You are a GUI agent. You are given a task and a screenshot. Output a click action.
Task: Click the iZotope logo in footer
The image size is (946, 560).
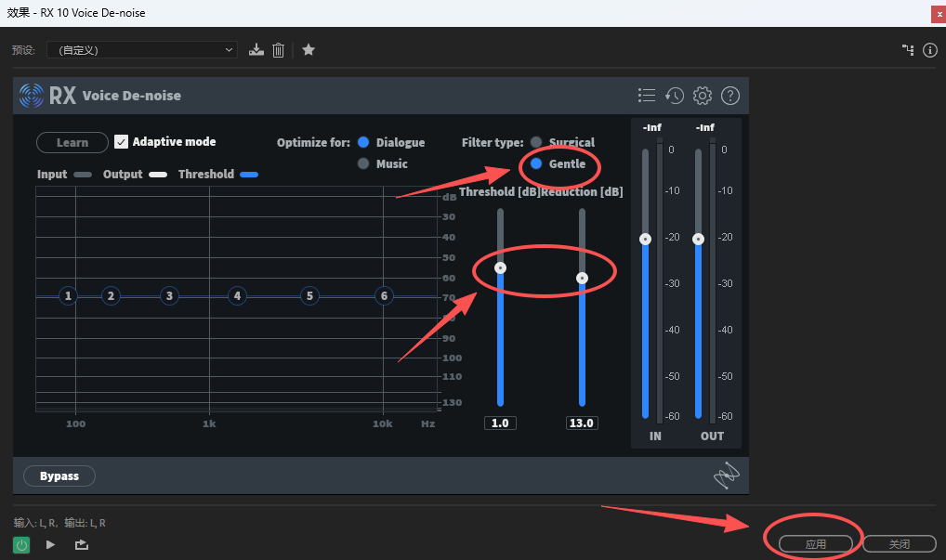pos(727,475)
